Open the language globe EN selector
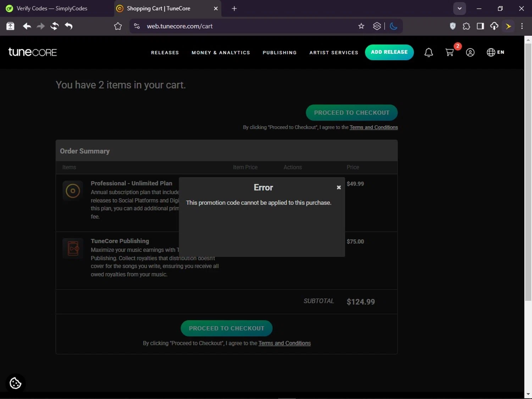The image size is (532, 399). [495, 52]
